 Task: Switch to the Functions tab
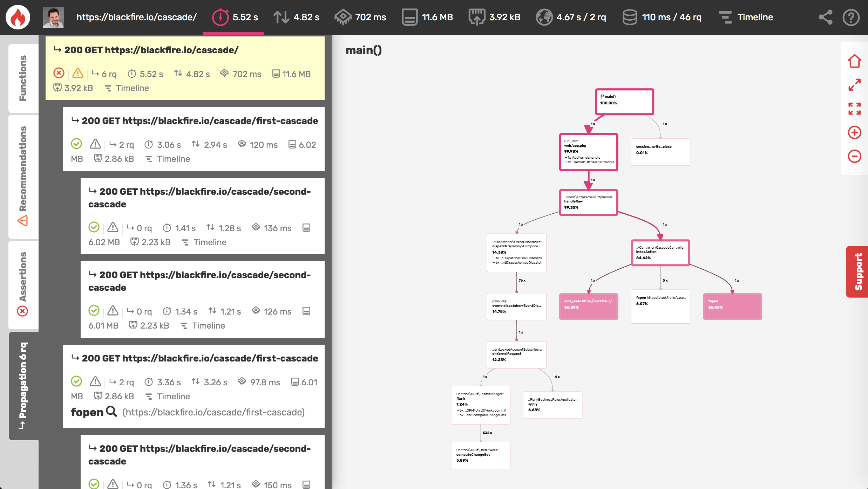[x=23, y=78]
